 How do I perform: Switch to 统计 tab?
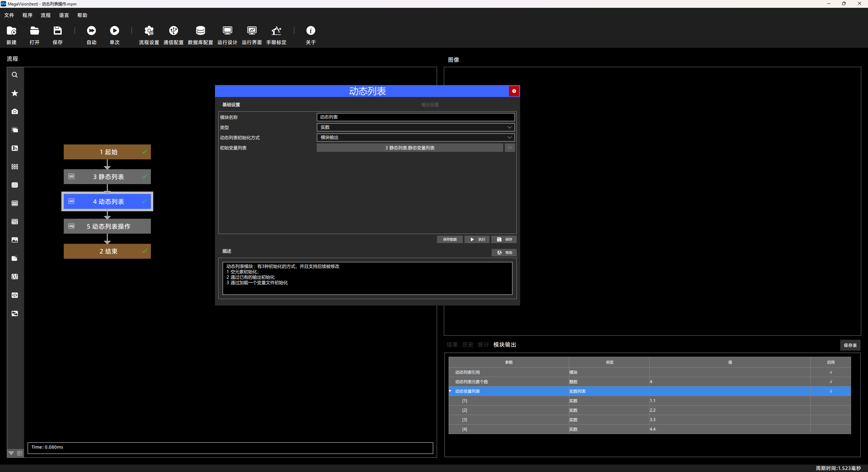(x=483, y=345)
